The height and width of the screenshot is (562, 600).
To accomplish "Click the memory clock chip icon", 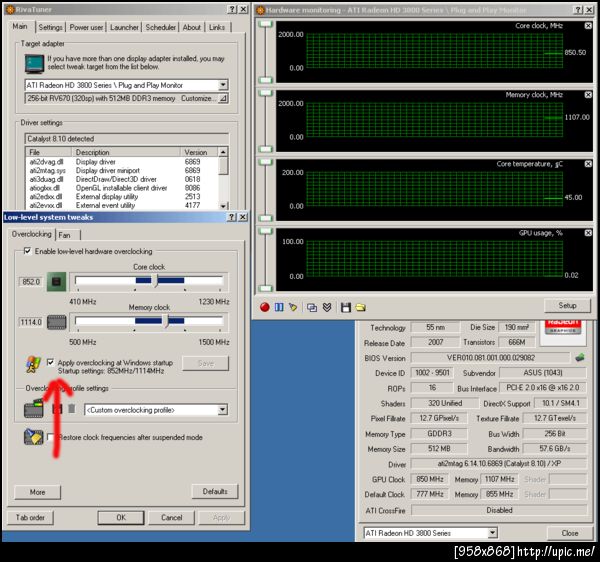I will [56, 322].
